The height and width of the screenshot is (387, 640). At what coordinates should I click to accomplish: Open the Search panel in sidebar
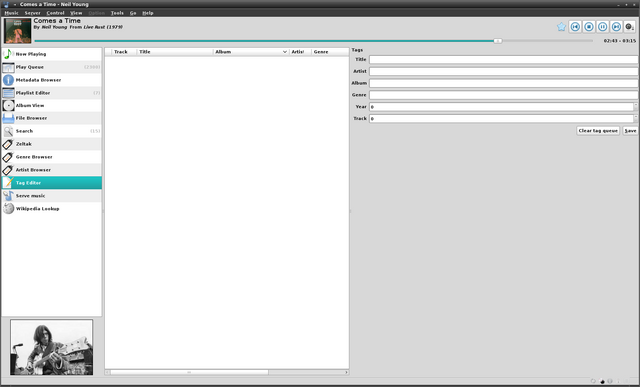click(x=51, y=131)
